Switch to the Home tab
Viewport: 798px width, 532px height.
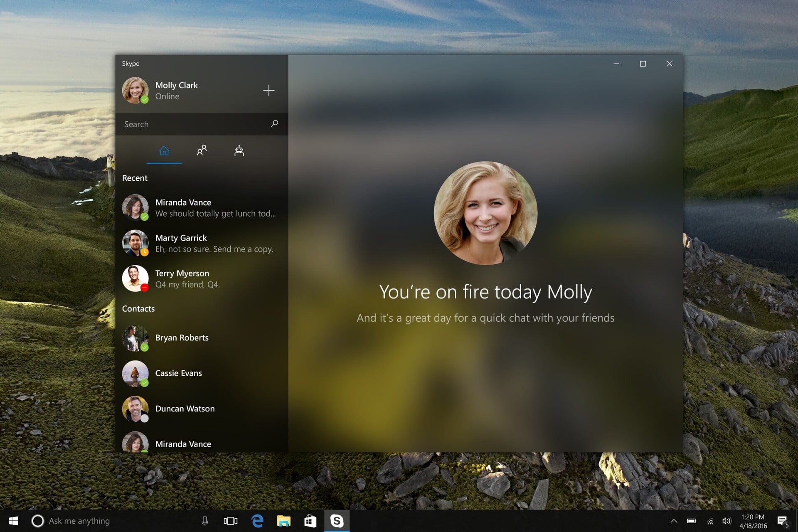(x=164, y=150)
